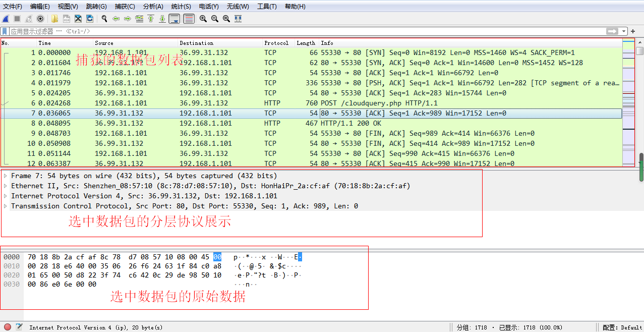Select packet 8 HTTP/1.1 200 OK

click(311, 123)
